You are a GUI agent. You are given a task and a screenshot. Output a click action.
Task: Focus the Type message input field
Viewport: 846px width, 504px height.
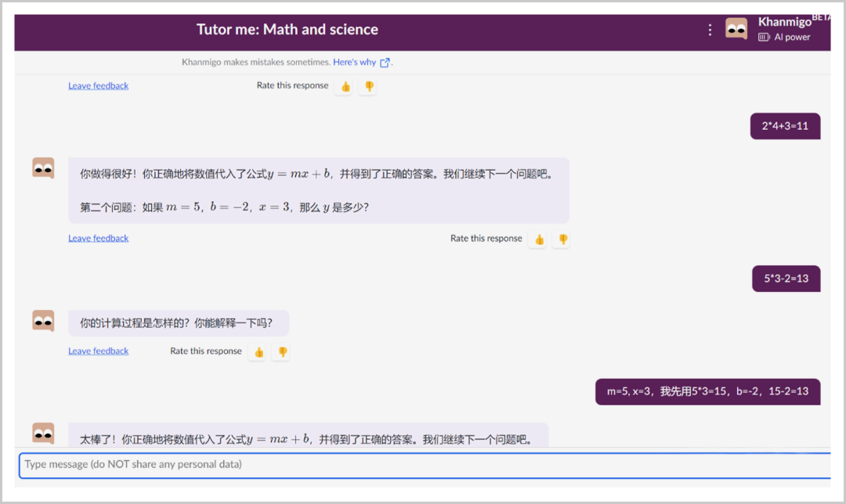423,464
